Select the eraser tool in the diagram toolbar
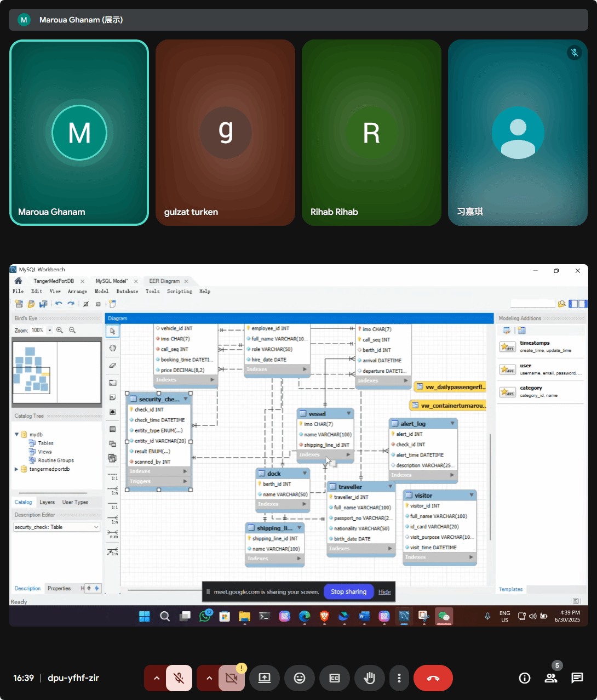The height and width of the screenshot is (700, 597). [112, 365]
